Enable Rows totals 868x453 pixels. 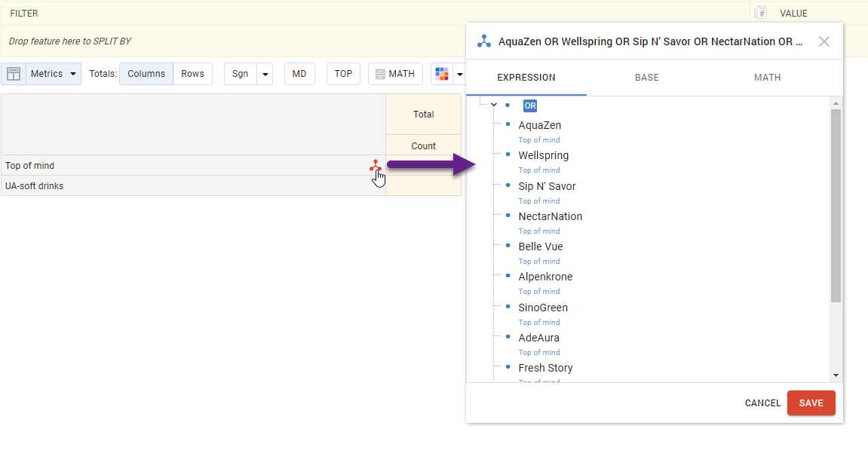(x=192, y=73)
